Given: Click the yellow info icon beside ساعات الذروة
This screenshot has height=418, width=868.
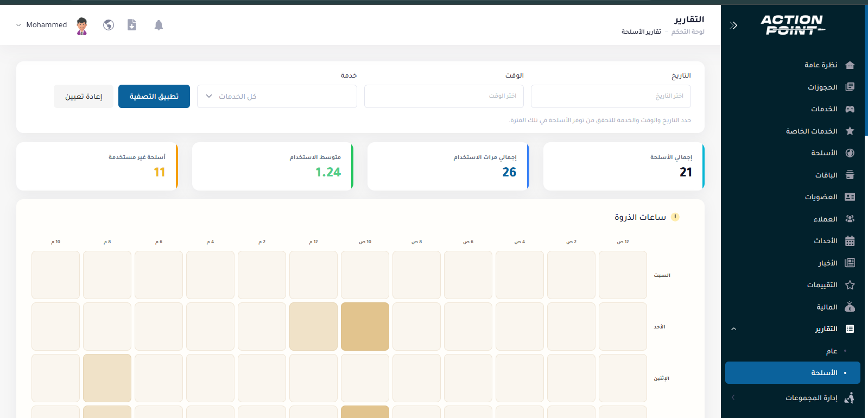Looking at the screenshot, I should point(675,217).
